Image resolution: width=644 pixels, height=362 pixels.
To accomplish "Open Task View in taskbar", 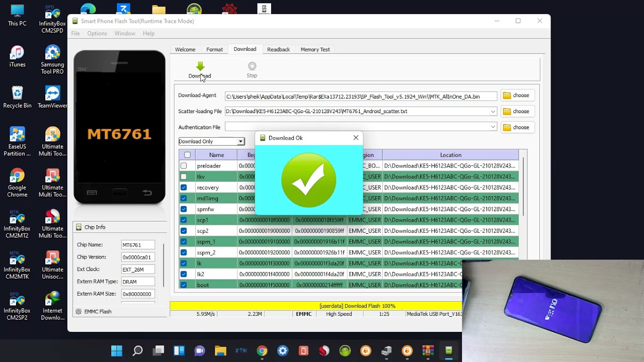I will coord(158,351).
